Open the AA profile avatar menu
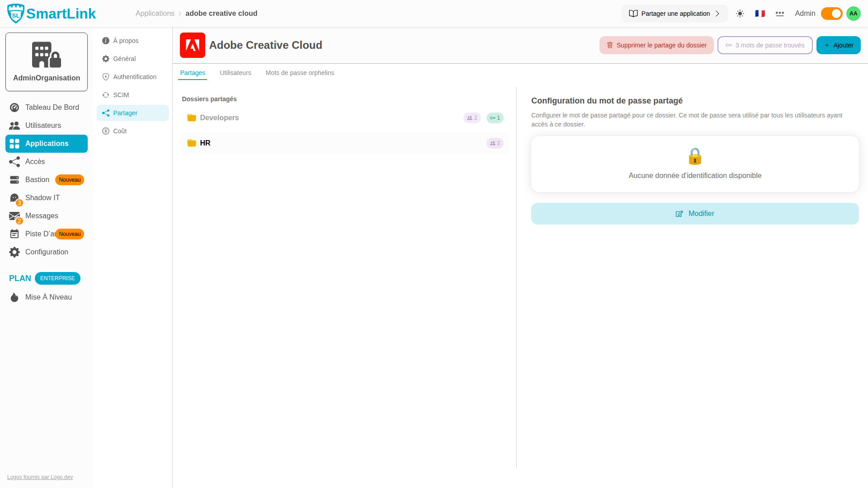Viewport: 868px width, 488px height. coord(853,13)
